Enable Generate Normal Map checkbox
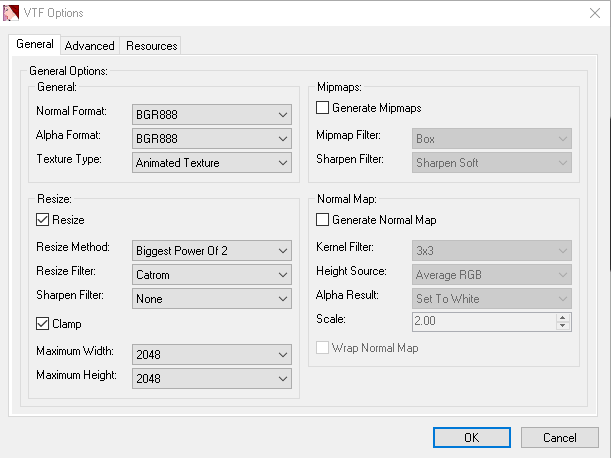Screen dimensions: 611x458 (323, 219)
